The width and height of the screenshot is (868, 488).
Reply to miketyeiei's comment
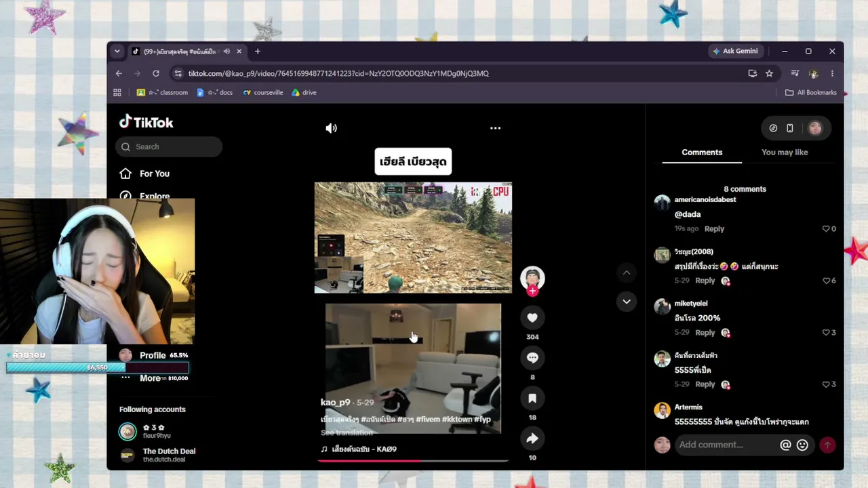click(705, 333)
